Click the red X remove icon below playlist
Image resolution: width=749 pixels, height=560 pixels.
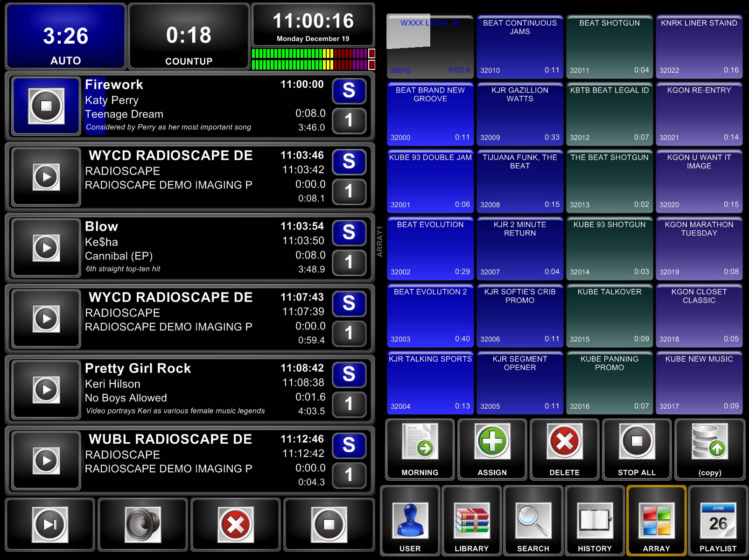point(236,525)
